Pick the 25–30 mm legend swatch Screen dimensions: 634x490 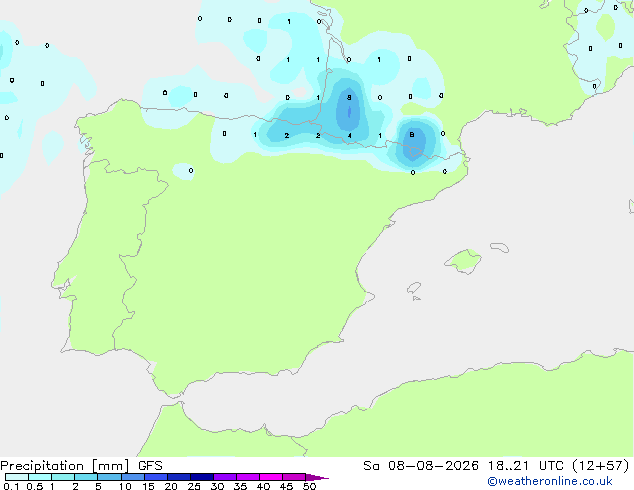[202, 477]
